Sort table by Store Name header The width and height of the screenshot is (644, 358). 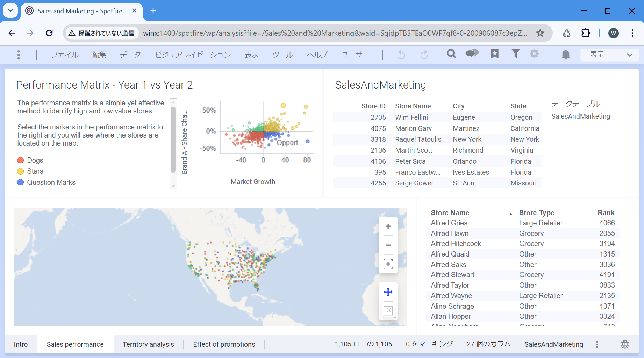click(450, 213)
